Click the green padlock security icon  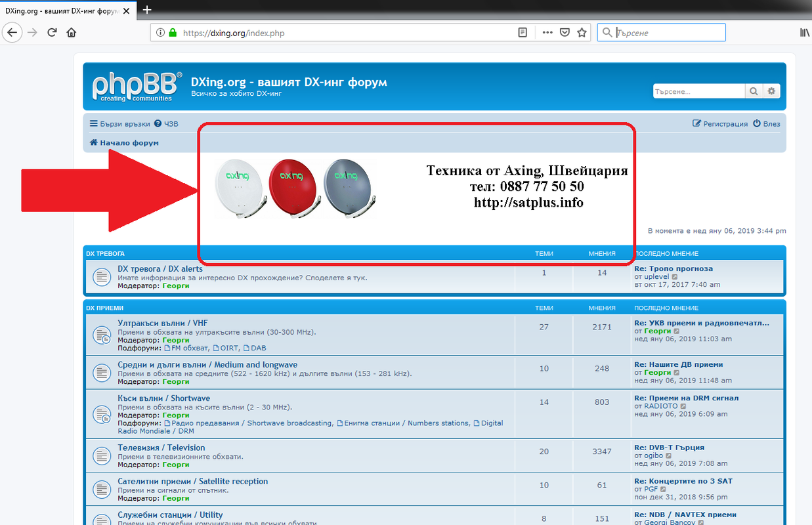point(173,32)
